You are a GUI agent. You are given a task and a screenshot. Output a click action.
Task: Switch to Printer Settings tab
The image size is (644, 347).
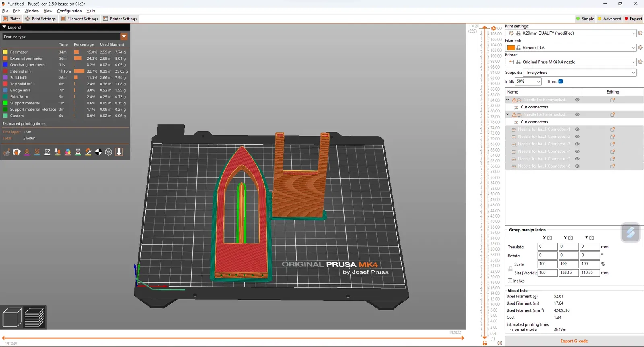pyautogui.click(x=120, y=19)
